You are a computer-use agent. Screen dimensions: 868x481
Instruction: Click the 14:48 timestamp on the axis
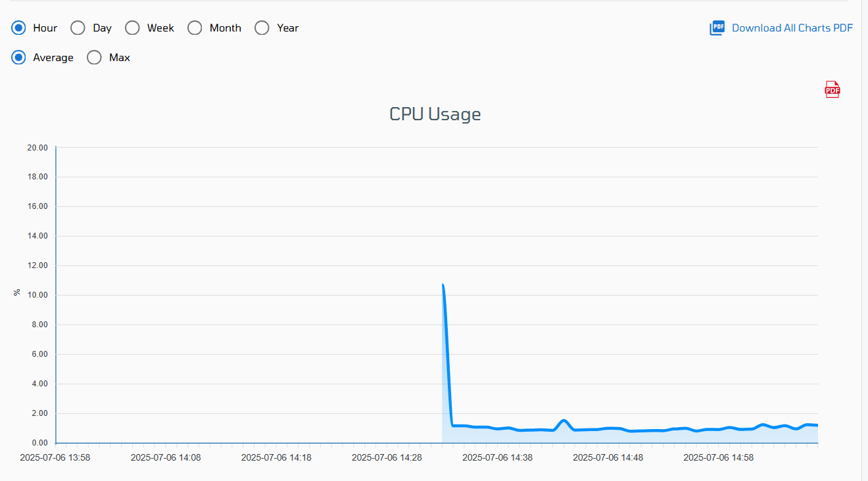(x=608, y=457)
